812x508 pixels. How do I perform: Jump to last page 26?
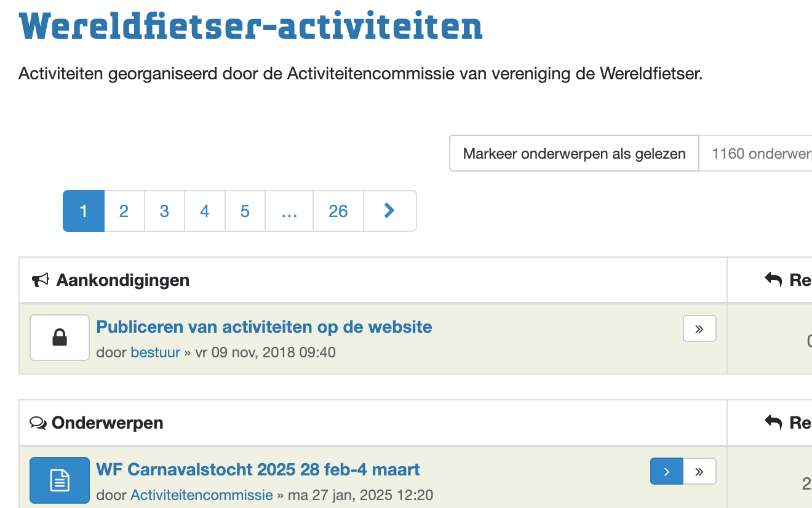338,211
